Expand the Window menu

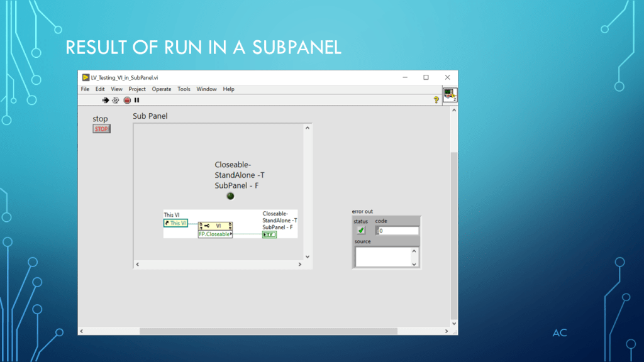(x=206, y=89)
